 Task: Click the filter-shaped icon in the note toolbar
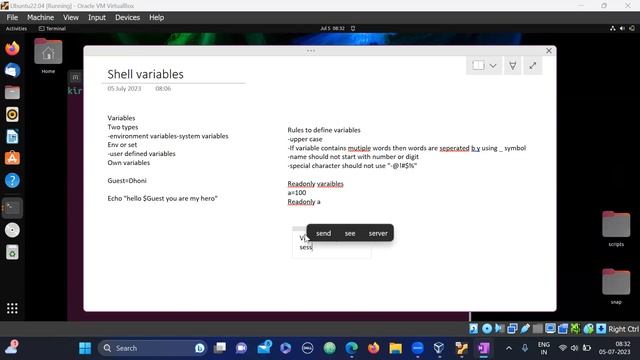(x=512, y=65)
